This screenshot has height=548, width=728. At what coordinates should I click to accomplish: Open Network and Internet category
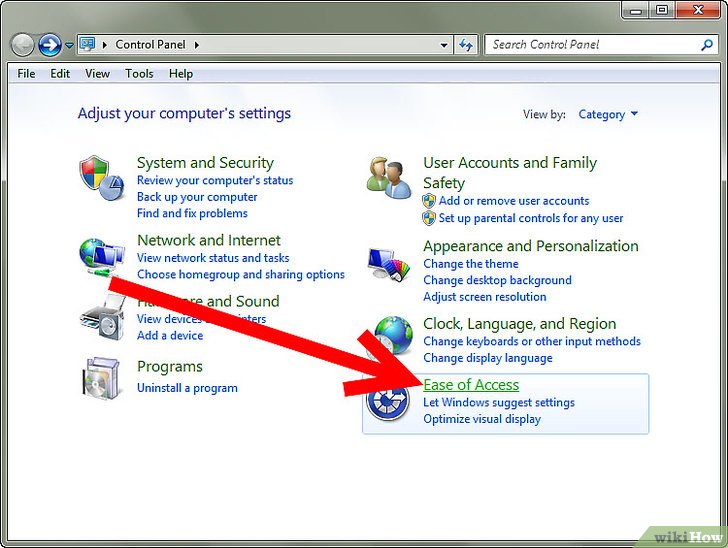[209, 241]
